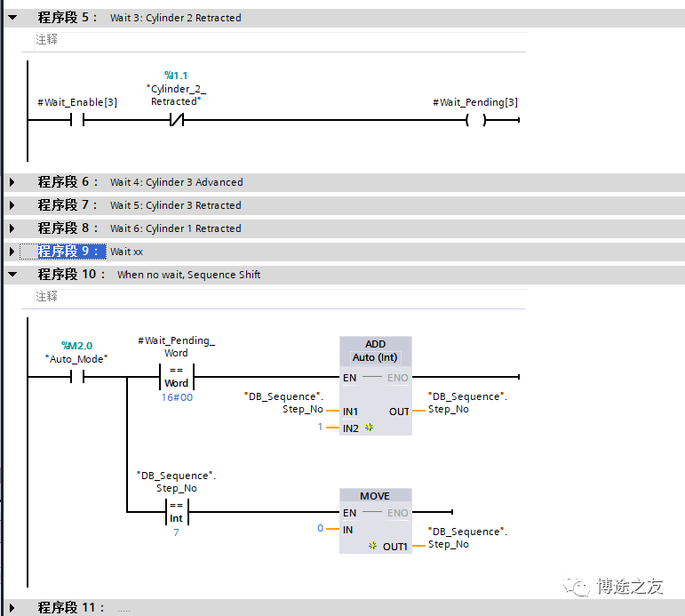Select the MOVE block header

pos(375,495)
